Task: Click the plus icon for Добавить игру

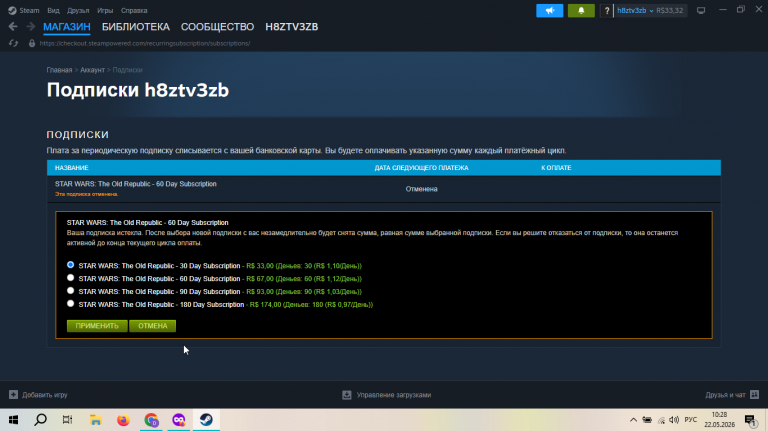Action: click(13, 394)
